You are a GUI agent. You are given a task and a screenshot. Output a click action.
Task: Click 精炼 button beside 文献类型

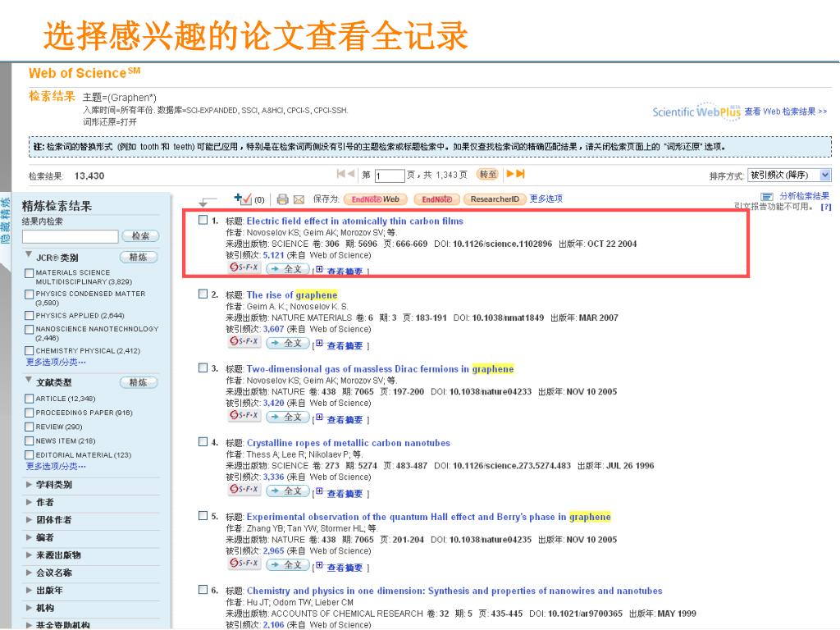[138, 382]
